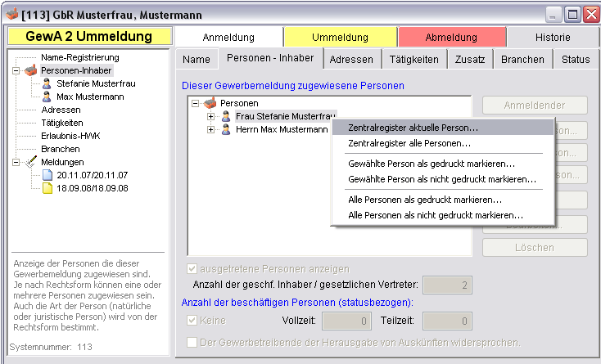Viewport: 601px width, 364px height.
Task: Select 'Alle Personen als gedruckt markieren...'
Action: click(x=425, y=200)
